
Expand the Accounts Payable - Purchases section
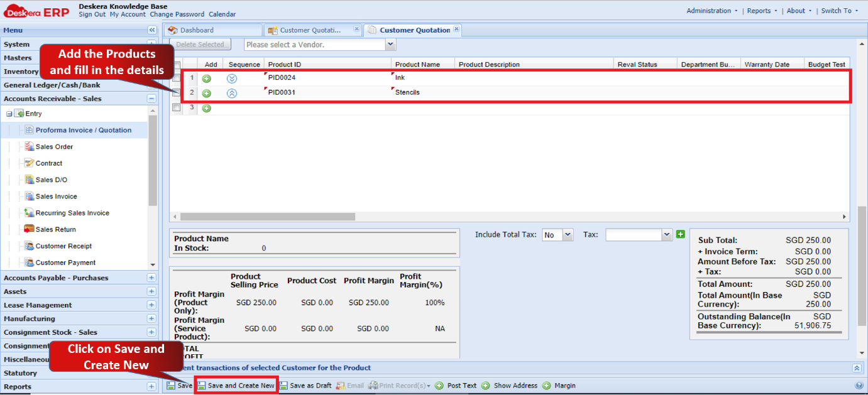[x=151, y=278]
